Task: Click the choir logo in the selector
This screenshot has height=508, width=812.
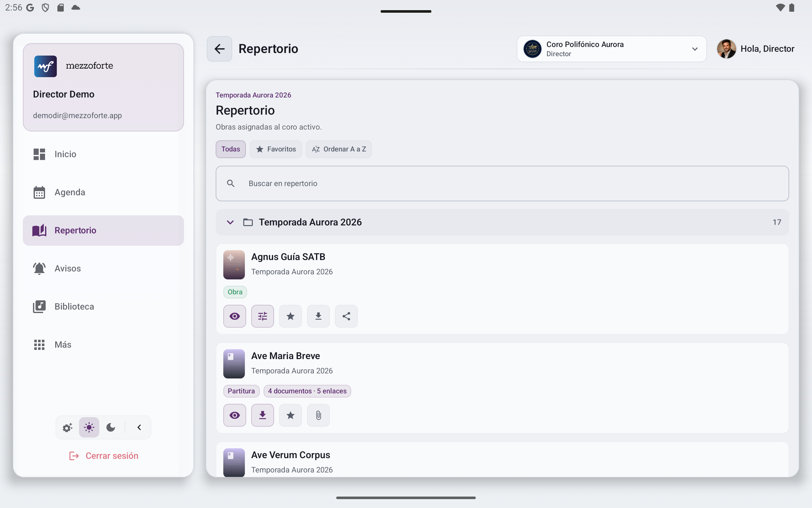Action: [x=533, y=49]
